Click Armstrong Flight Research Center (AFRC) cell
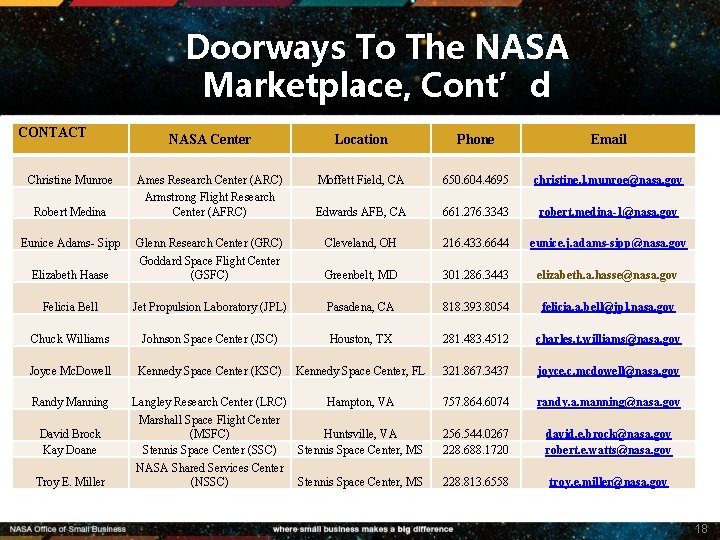The image size is (720, 540). tap(209, 204)
